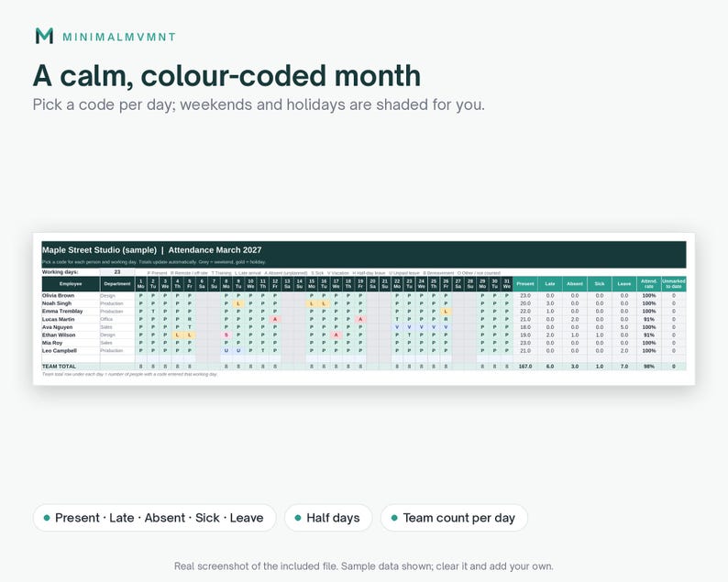Click the 'Absent' summary column header
The image size is (728, 582).
point(575,283)
